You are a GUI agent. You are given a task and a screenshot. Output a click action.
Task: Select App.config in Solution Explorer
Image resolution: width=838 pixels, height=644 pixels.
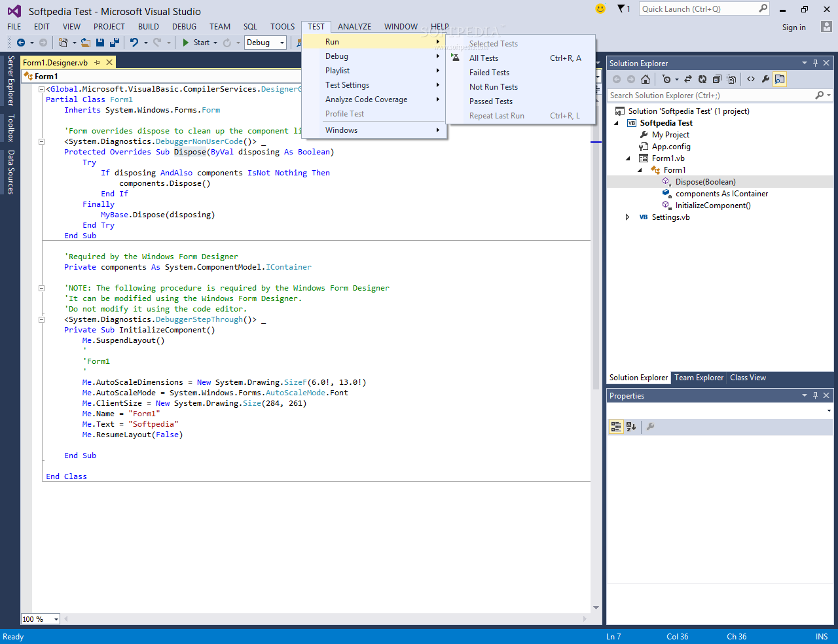(671, 147)
